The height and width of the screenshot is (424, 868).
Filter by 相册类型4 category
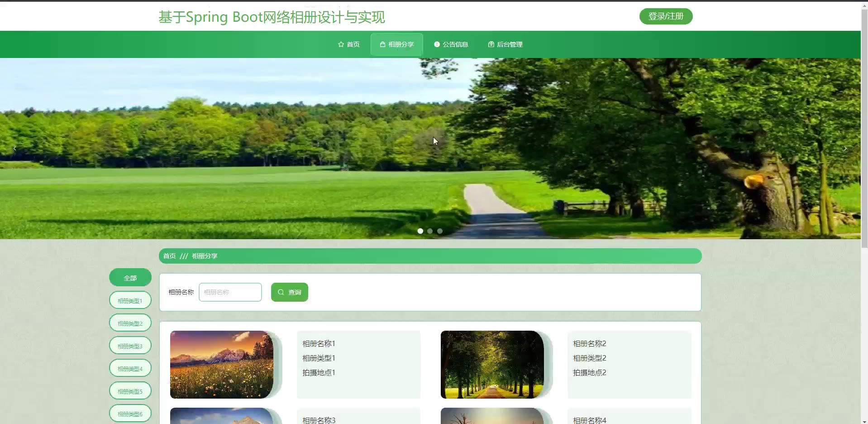point(130,368)
